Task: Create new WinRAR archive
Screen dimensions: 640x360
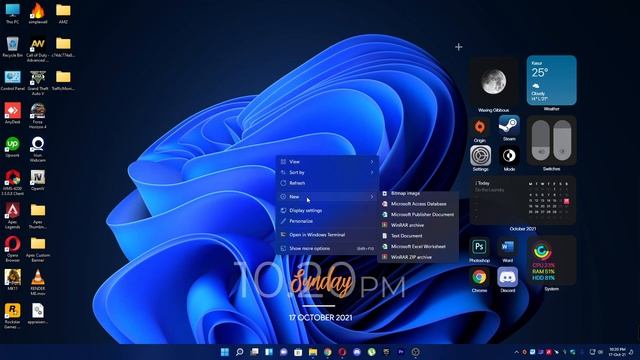Action: tap(418, 225)
